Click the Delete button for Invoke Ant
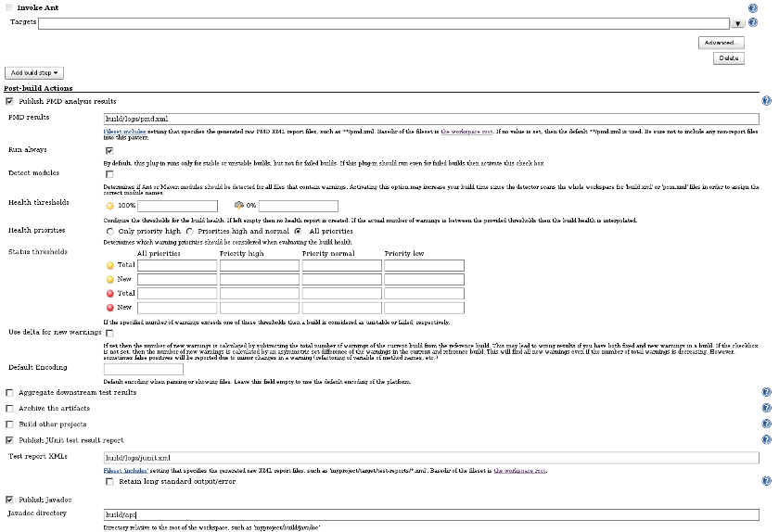 click(728, 58)
